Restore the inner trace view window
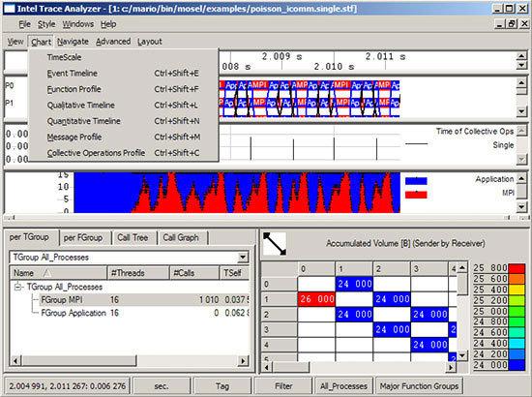The image size is (532, 397). point(512,24)
